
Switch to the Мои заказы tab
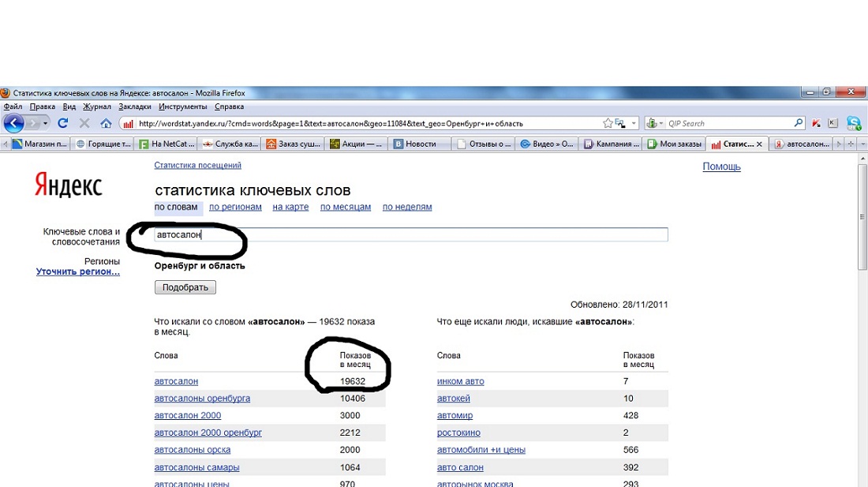[675, 144]
